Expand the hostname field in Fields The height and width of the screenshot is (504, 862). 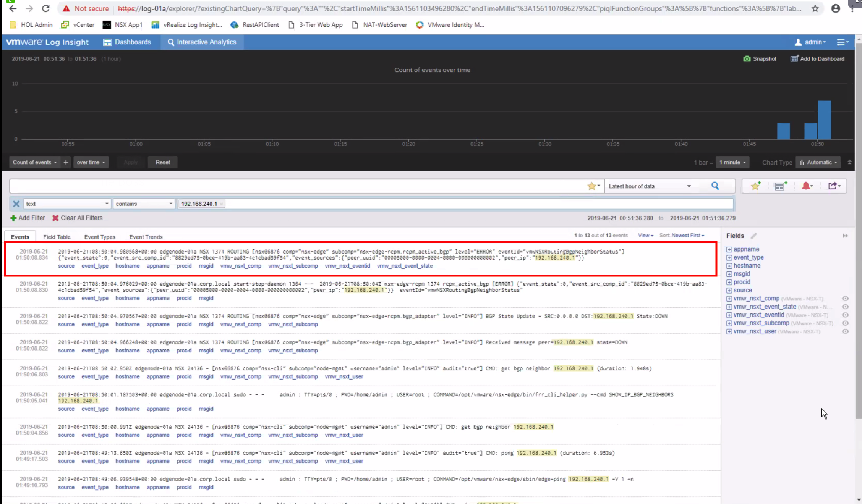(729, 266)
